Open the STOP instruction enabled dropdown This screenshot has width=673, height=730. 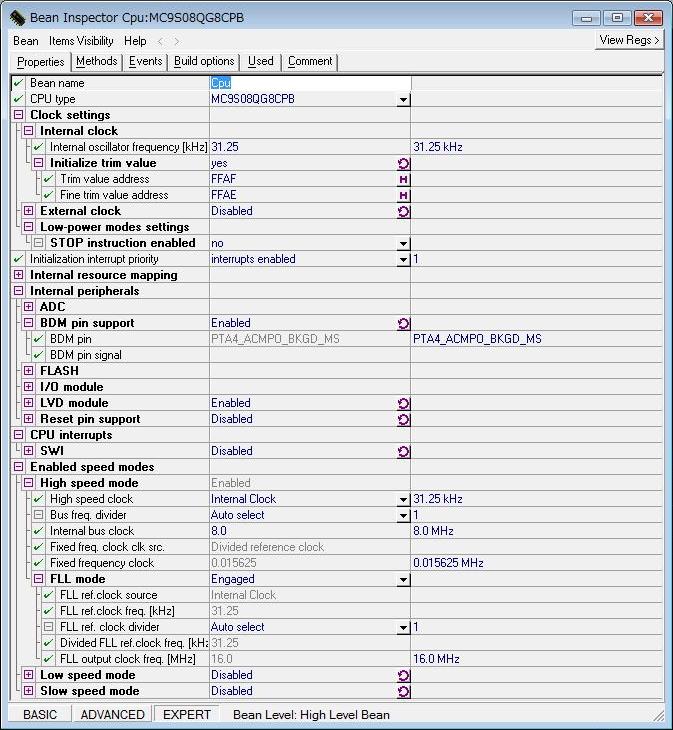click(404, 243)
